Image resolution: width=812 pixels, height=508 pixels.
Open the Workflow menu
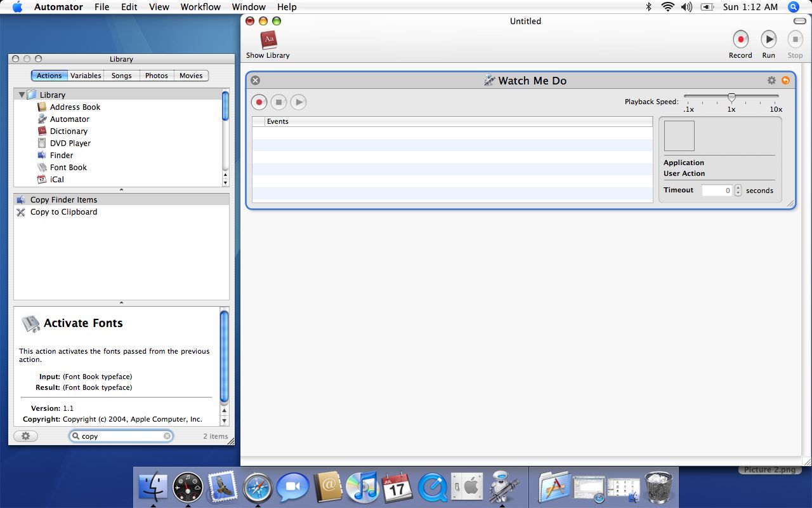click(x=201, y=7)
